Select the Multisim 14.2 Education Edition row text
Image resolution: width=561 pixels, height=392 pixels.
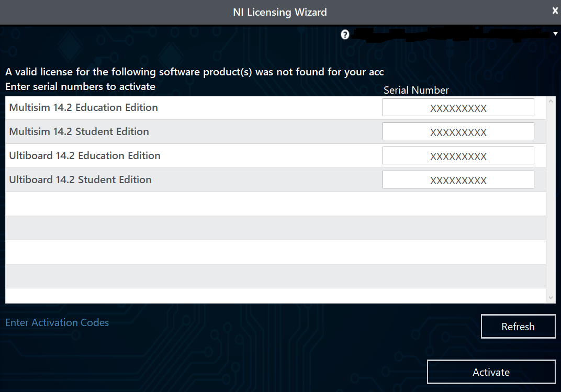(x=83, y=107)
